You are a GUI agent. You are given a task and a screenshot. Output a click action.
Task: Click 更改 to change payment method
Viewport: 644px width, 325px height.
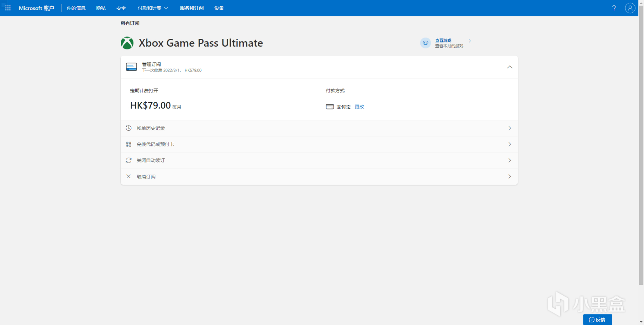[x=359, y=107]
